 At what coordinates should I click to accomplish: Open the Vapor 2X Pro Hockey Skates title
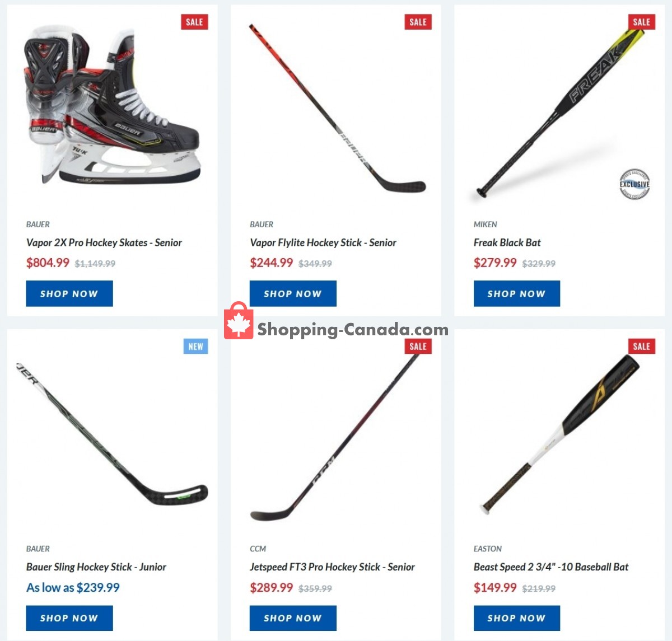104,242
